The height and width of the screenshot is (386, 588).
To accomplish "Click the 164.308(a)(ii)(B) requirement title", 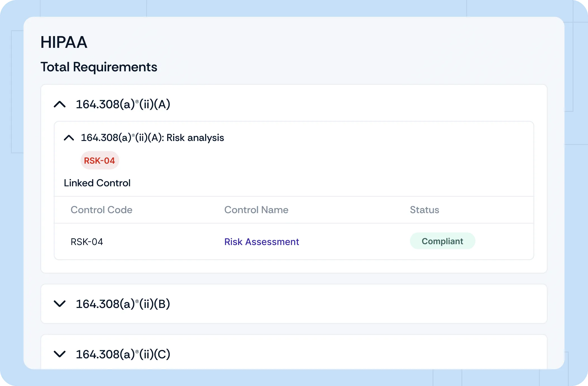I will pyautogui.click(x=123, y=304).
